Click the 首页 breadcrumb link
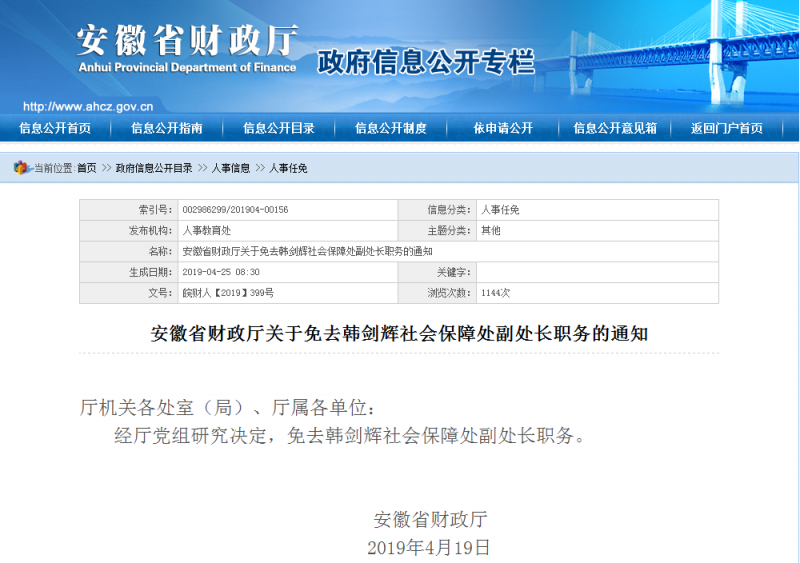This screenshot has height=563, width=800. click(87, 168)
